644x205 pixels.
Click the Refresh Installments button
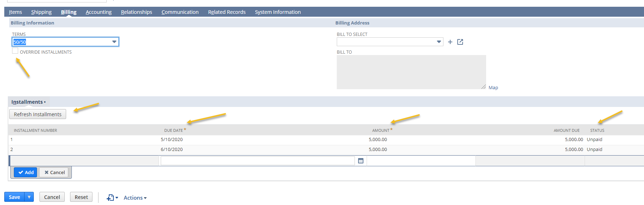[38, 114]
